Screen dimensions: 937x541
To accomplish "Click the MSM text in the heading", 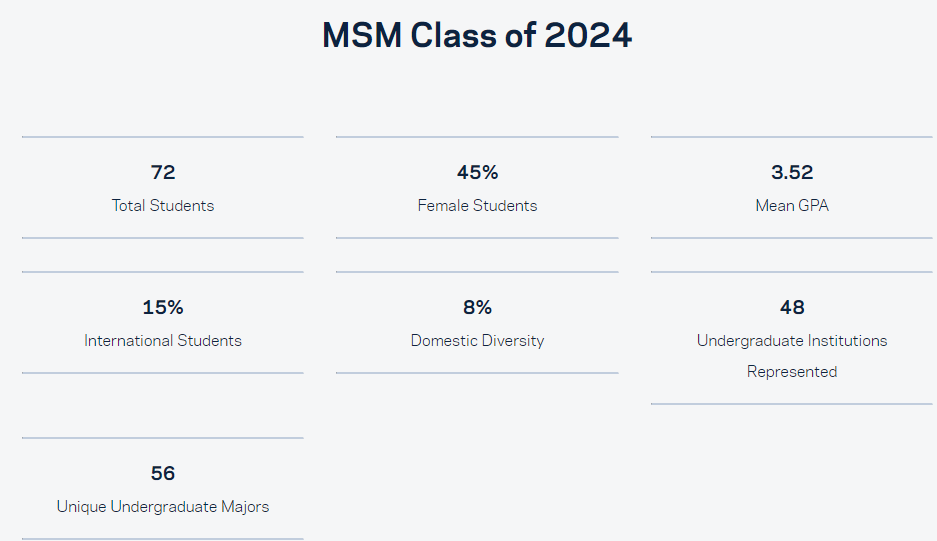I will click(362, 35).
